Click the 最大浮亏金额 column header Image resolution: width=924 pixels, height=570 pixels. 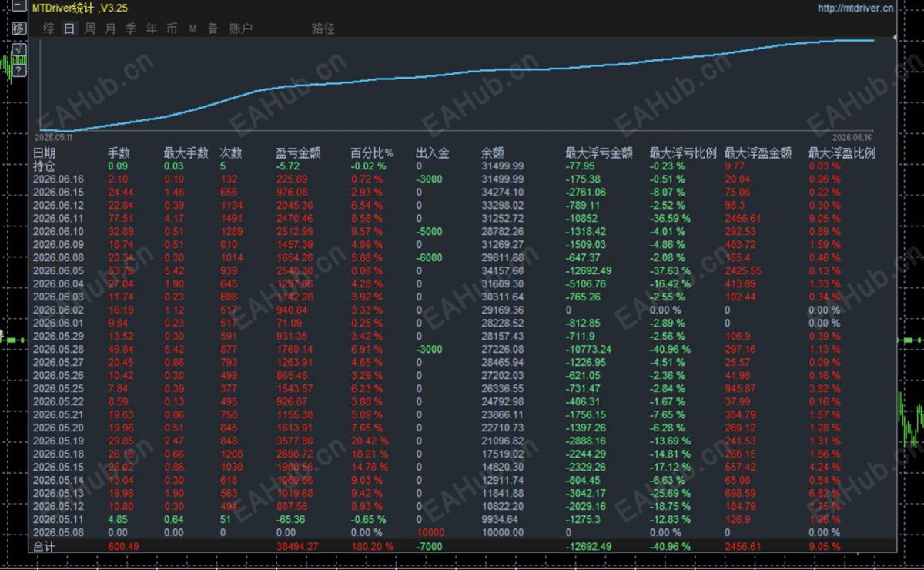(x=599, y=153)
